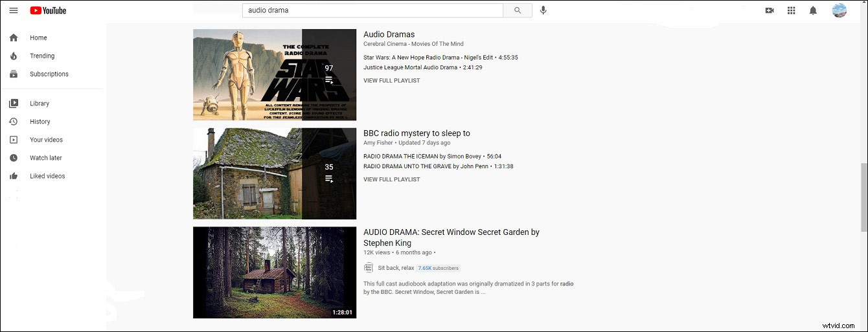Open the YouTube apps grid icon
The image size is (868, 332).
pos(791,10)
